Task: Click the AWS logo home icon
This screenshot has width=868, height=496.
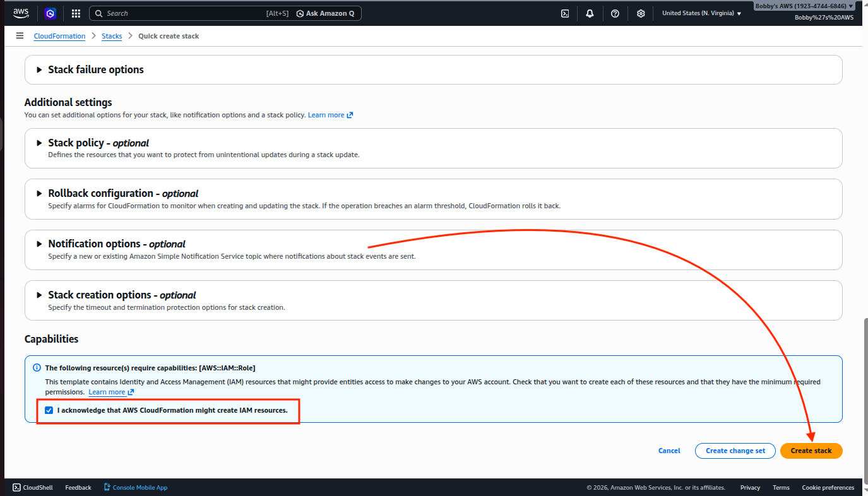Action: point(21,13)
